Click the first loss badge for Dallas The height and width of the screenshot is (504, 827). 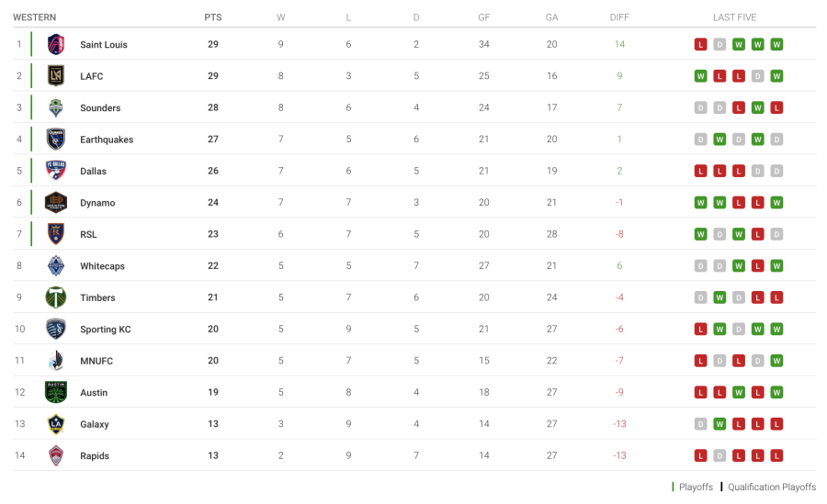(x=701, y=171)
